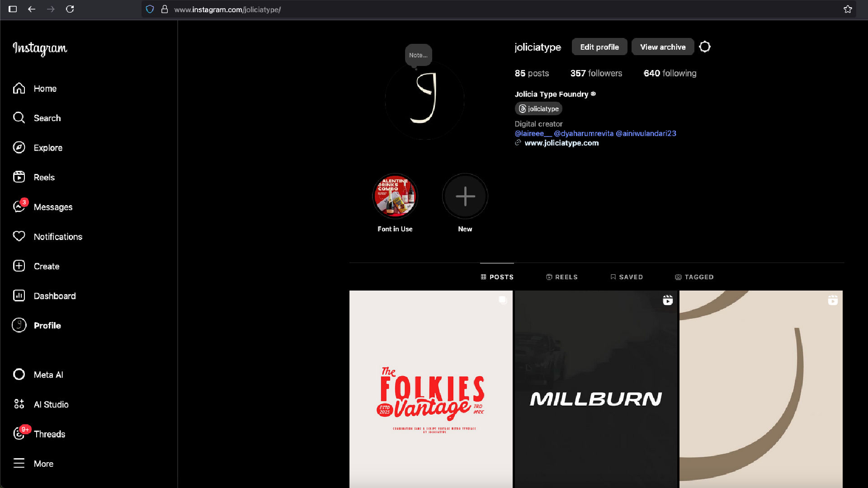
Task: Open the Search magnifier icon
Action: tap(19, 118)
